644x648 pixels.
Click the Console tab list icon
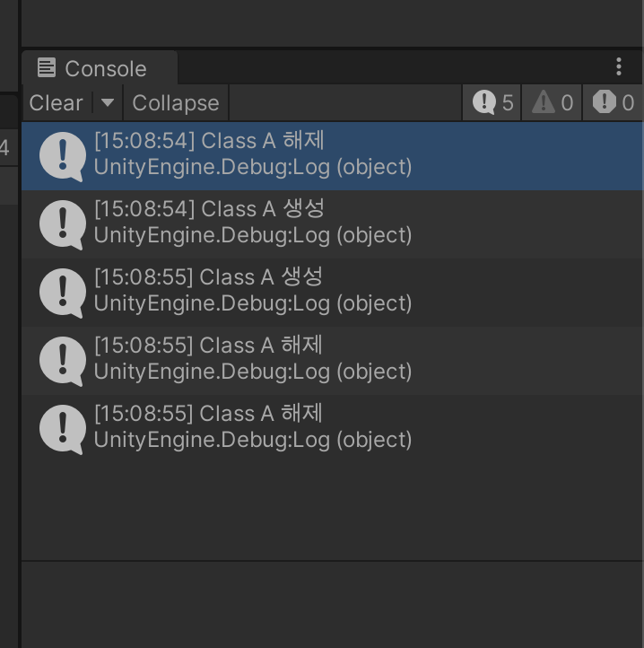pos(47,67)
